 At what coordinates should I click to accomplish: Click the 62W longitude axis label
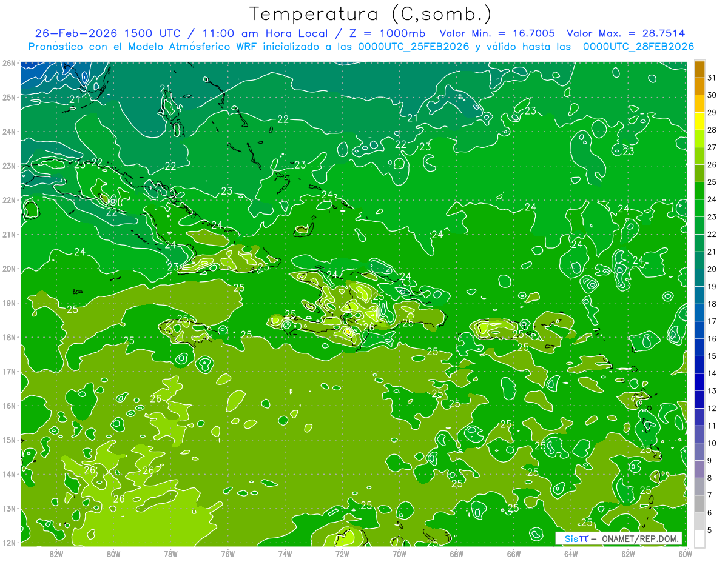[x=628, y=553]
